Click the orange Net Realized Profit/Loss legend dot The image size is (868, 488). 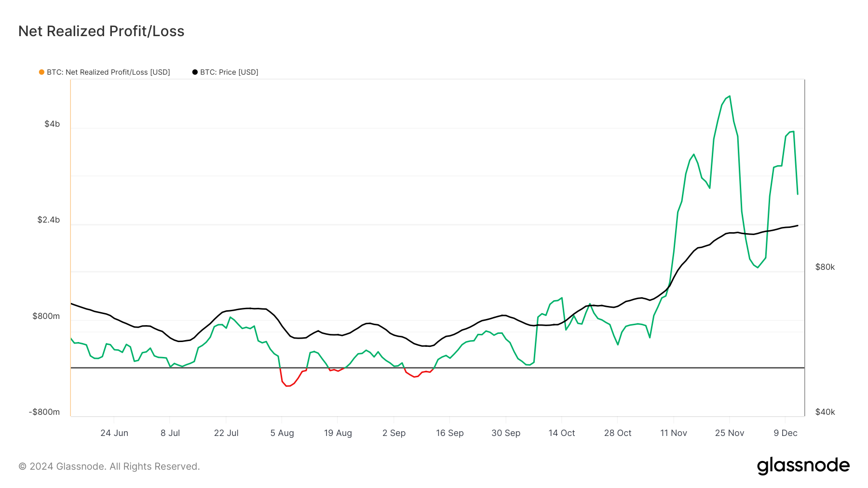[41, 72]
